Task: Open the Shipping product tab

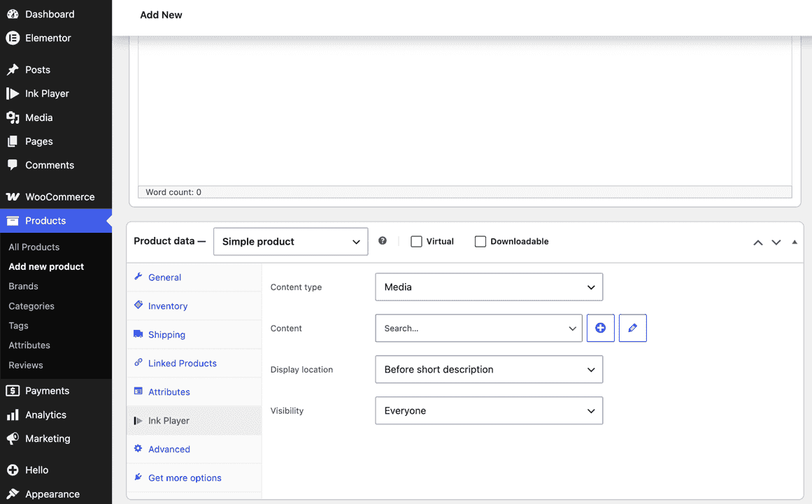Action: click(x=194, y=335)
